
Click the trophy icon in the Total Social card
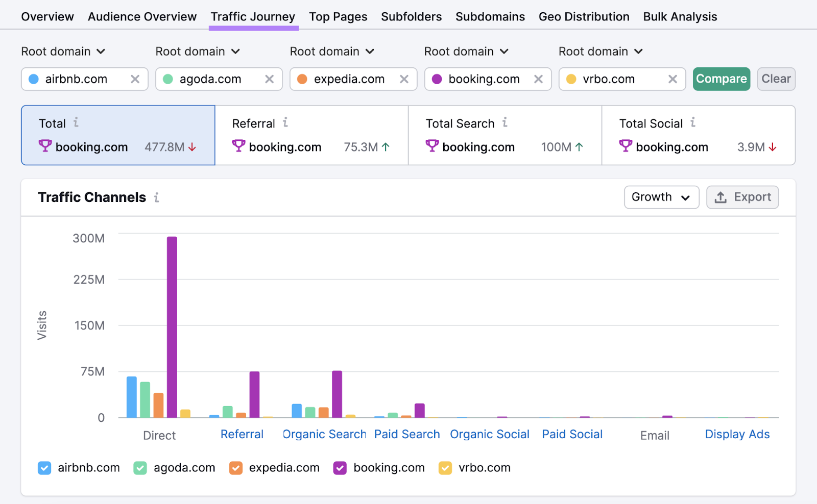pyautogui.click(x=625, y=147)
